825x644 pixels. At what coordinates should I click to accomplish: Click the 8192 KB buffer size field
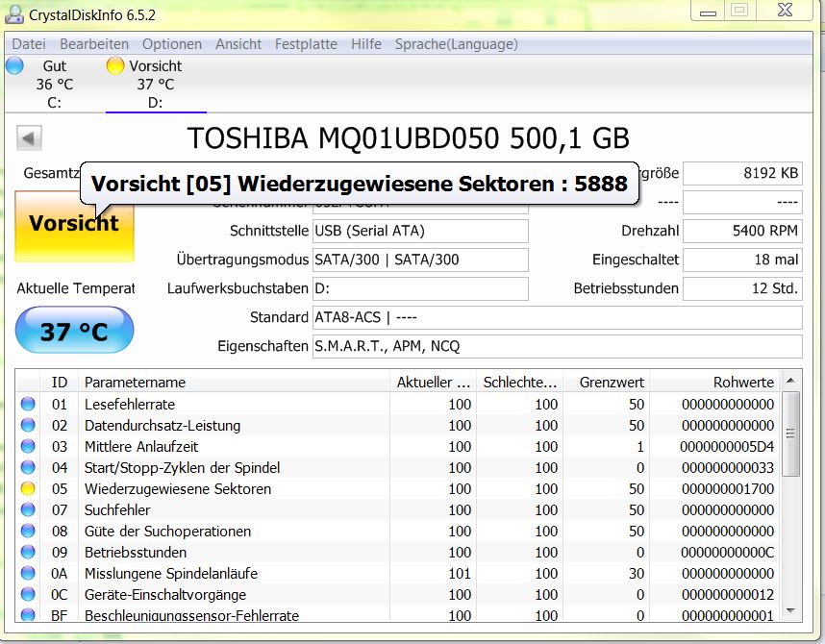point(742,173)
